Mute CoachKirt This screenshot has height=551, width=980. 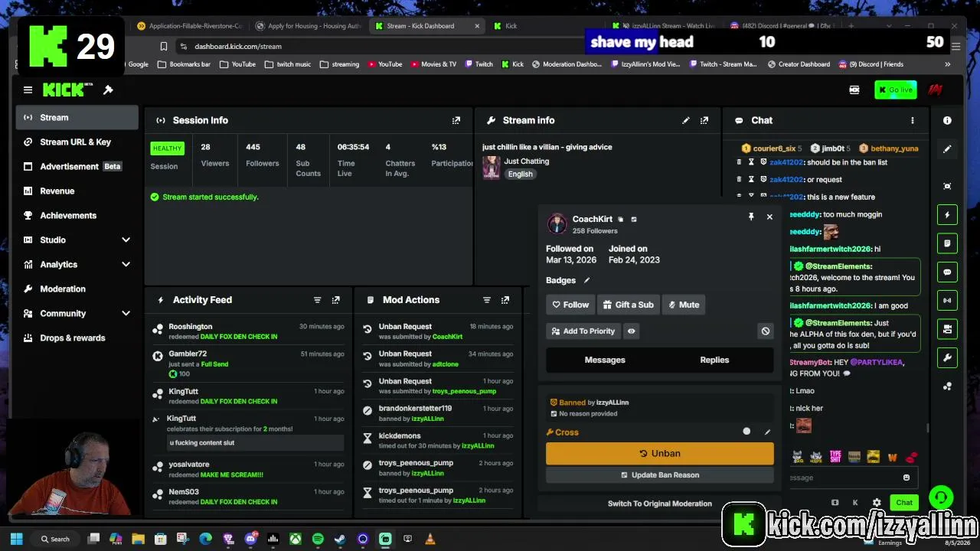(x=684, y=305)
